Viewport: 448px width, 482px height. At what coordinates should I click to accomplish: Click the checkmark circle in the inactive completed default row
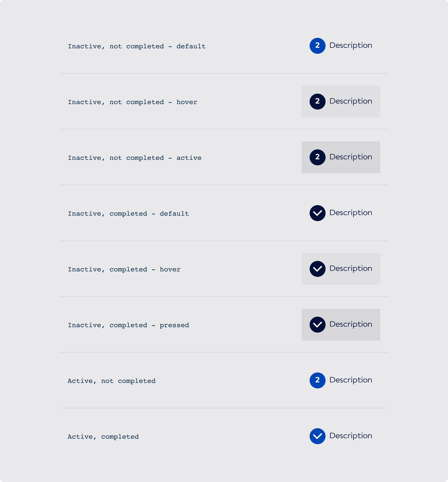click(317, 213)
